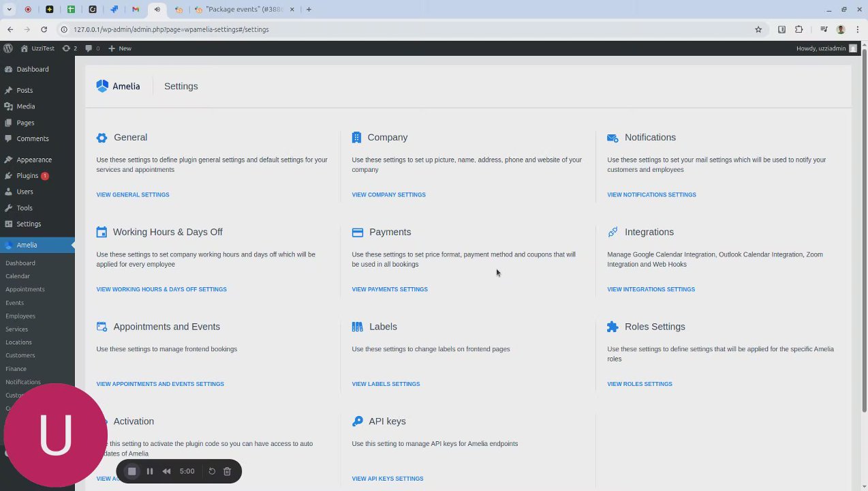
Task: Open the Chrome profile avatar
Action: coord(841,29)
